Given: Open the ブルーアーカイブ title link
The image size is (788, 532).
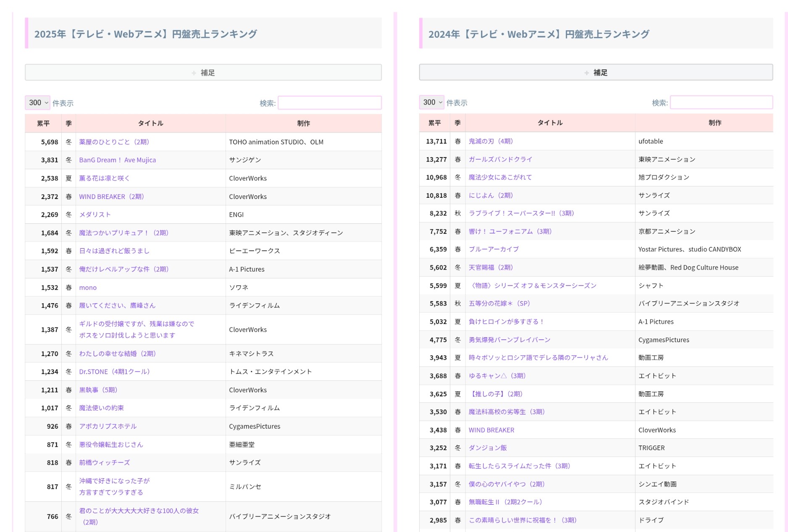Looking at the screenshot, I should [494, 249].
